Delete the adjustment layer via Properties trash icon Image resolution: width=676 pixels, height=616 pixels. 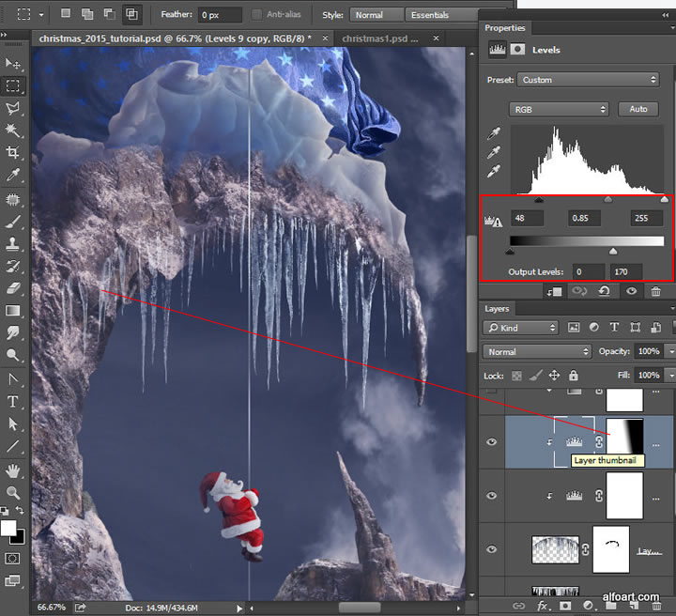click(x=655, y=291)
